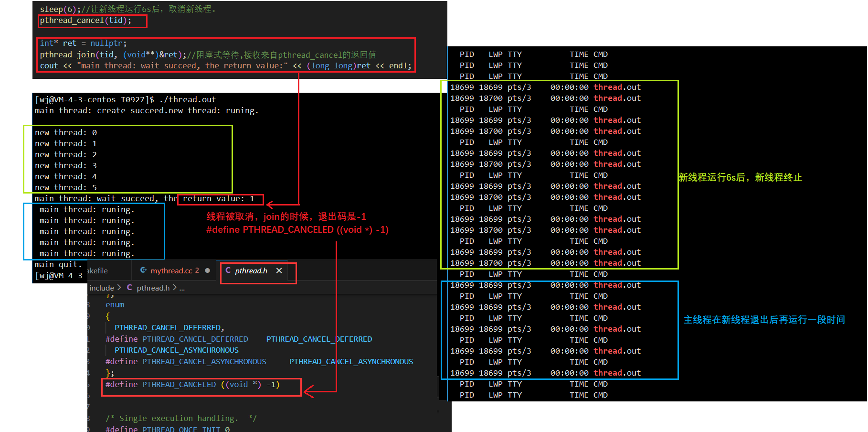Click the 'pthread.h' breadcrumb segment
The image size is (868, 432).
[x=153, y=288]
